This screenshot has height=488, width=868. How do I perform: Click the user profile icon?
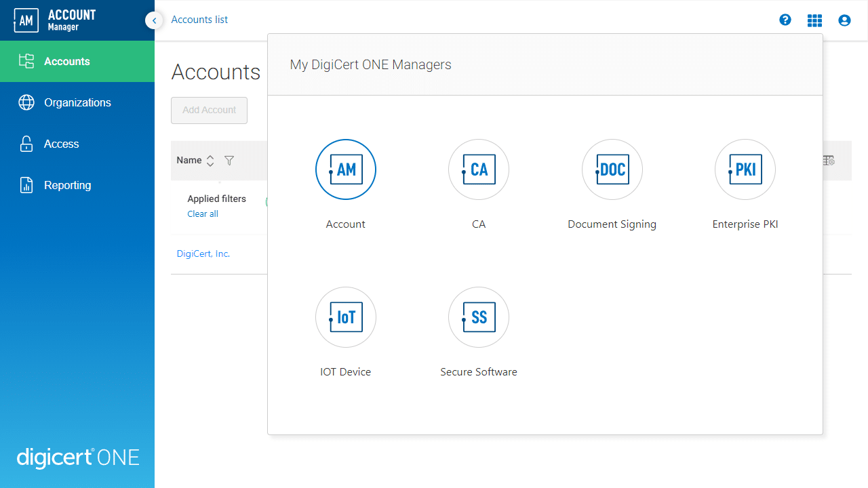(844, 20)
